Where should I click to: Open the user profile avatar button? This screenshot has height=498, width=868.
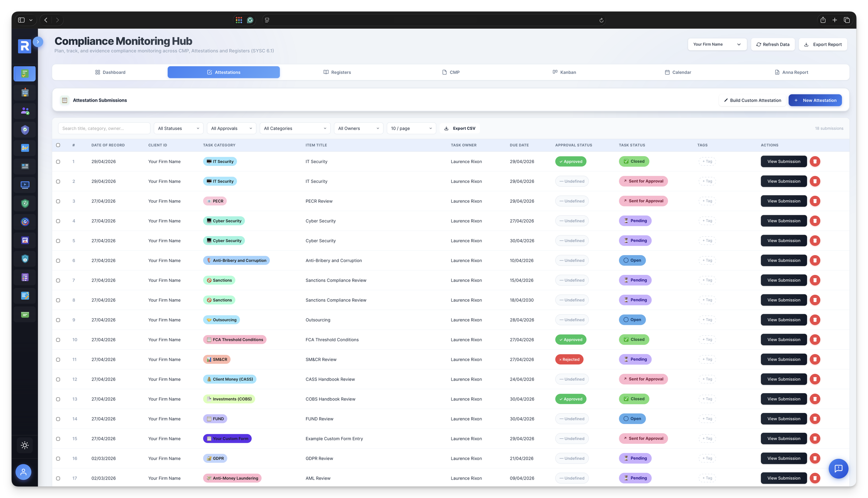23,472
